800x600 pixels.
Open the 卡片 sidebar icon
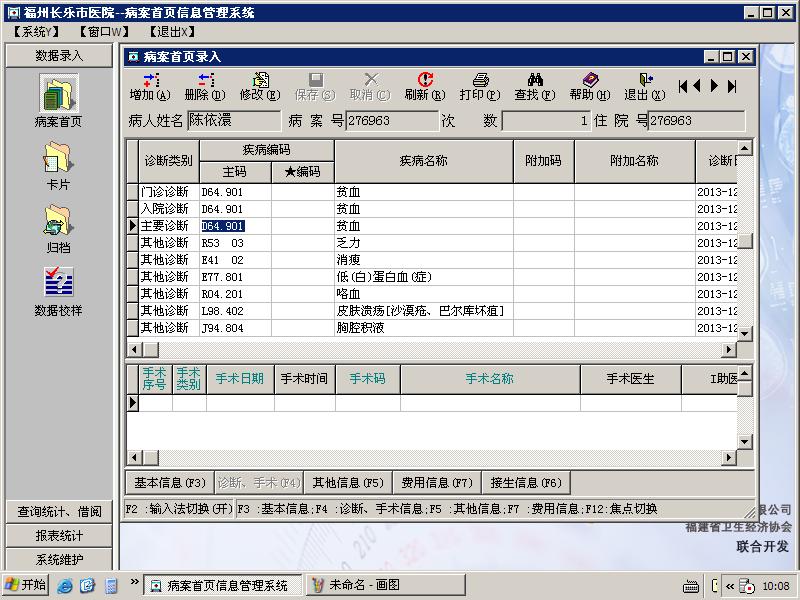[x=58, y=166]
